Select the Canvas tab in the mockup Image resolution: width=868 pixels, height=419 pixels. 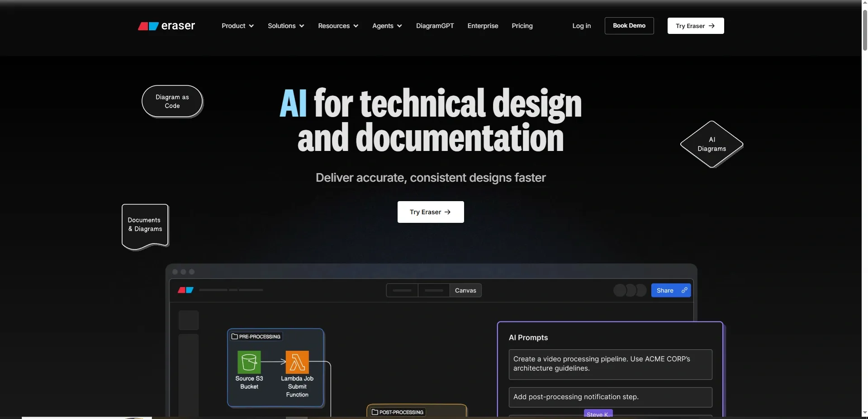[x=465, y=290]
